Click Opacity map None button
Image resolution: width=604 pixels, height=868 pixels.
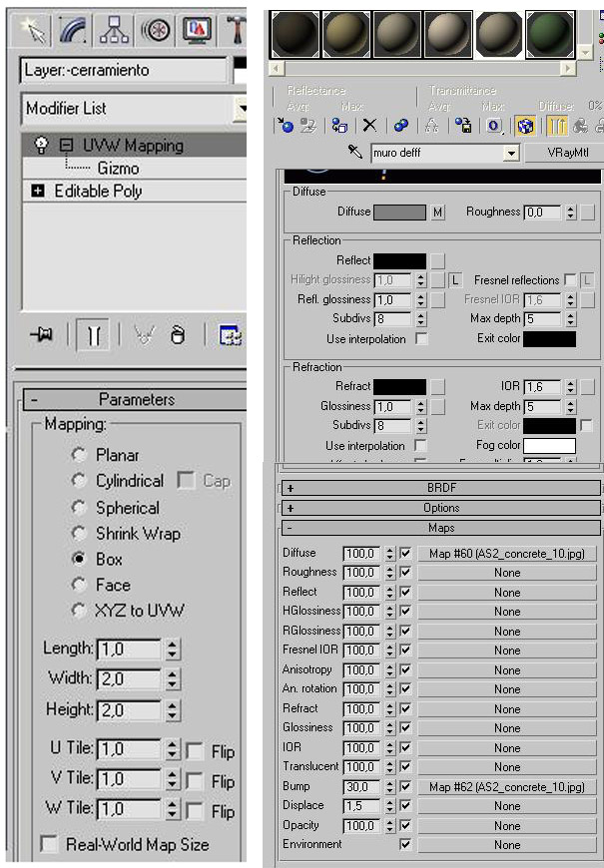(506, 825)
